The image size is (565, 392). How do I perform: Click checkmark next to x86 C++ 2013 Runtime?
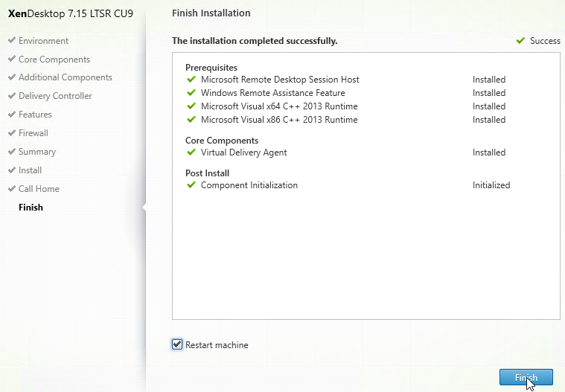point(191,119)
